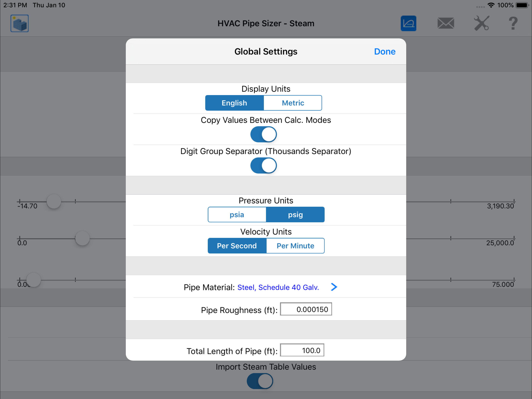Toggle Copy Values Between Calc. Modes switch
Image resolution: width=532 pixels, height=399 pixels.
pyautogui.click(x=264, y=134)
